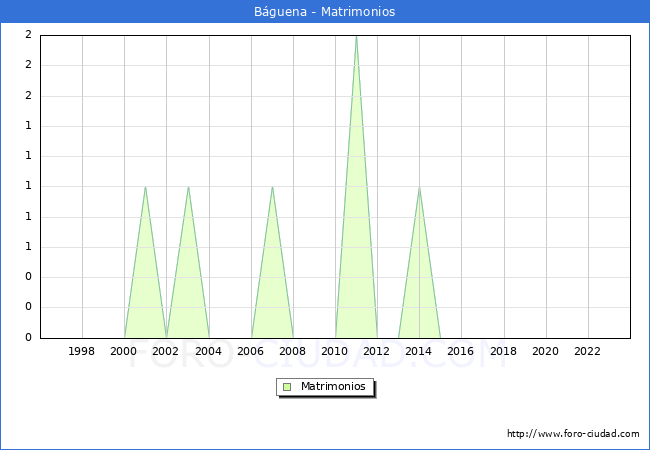Click the 2012 x-axis label
The height and width of the screenshot is (450, 650).
pos(377,352)
